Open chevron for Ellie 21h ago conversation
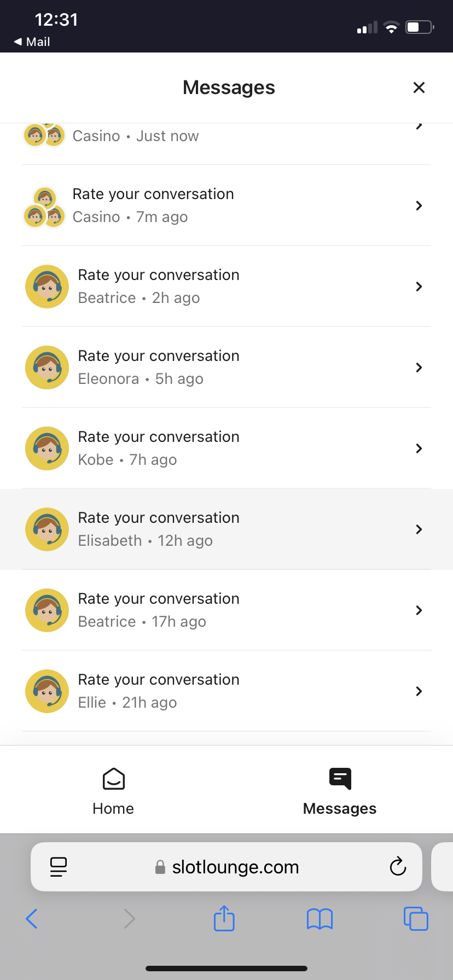The width and height of the screenshot is (453, 980). (419, 691)
